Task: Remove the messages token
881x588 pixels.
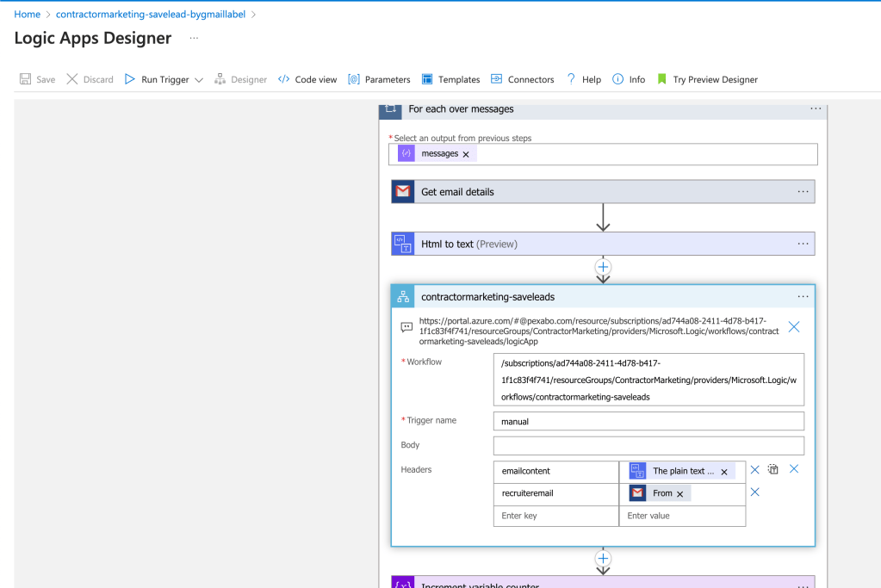Action: [466, 154]
